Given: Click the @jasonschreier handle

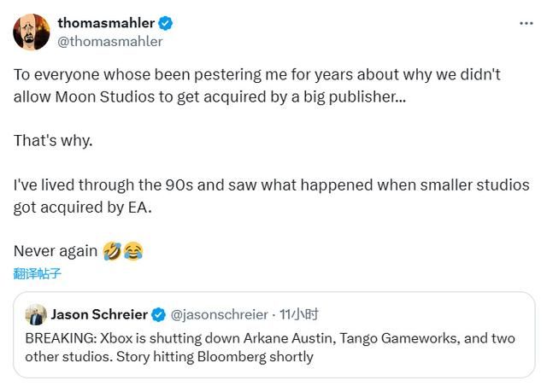Looking at the screenshot, I should coord(219,314).
